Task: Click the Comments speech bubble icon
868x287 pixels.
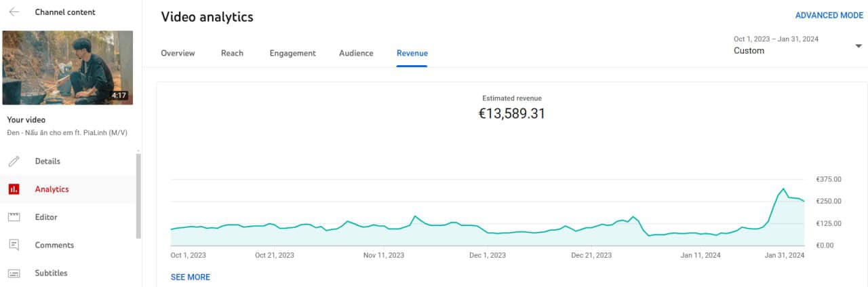Action: point(14,245)
